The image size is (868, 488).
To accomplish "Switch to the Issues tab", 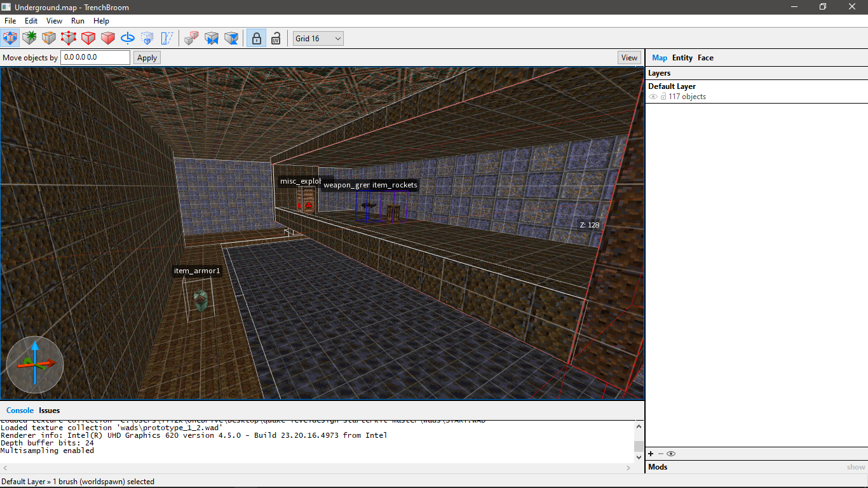I will (50, 410).
